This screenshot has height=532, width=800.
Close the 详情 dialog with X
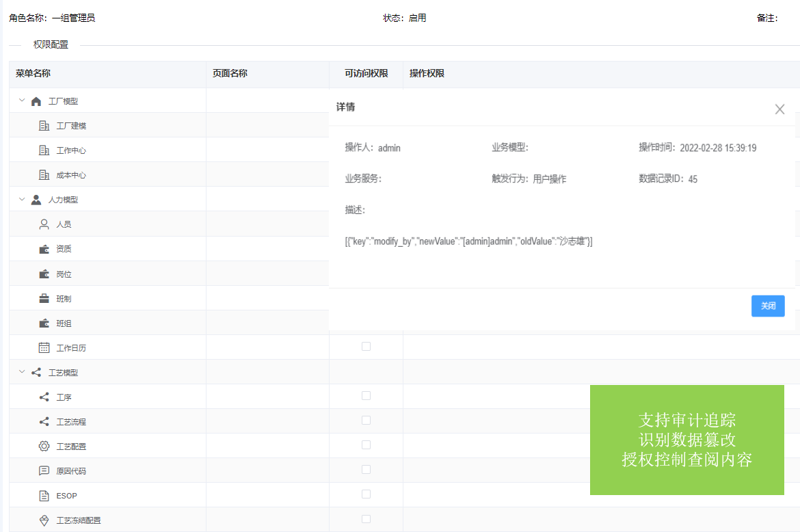[779, 109]
